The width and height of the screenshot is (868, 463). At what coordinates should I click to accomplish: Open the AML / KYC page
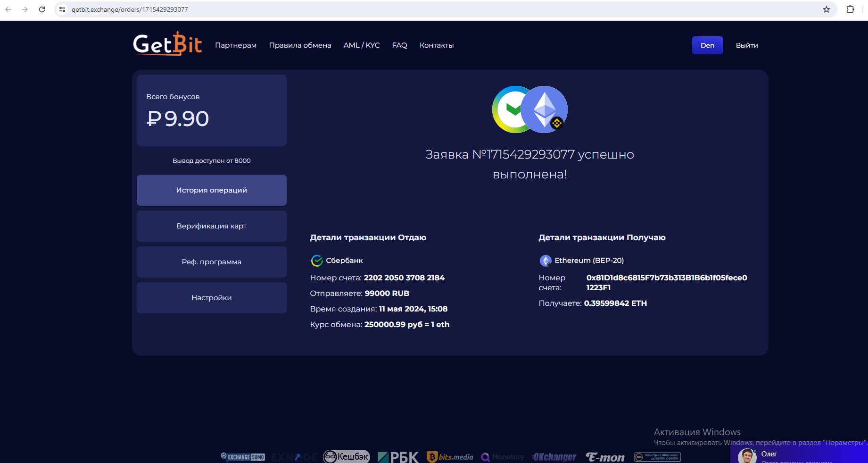coord(362,45)
